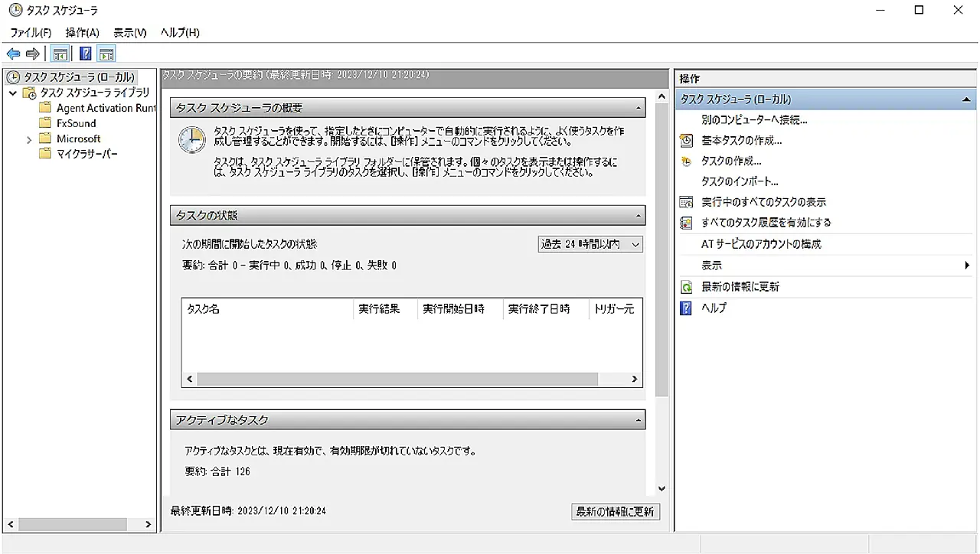980x554 pixels.
Task: Open the ファイル(F) menu
Action: 31,32
